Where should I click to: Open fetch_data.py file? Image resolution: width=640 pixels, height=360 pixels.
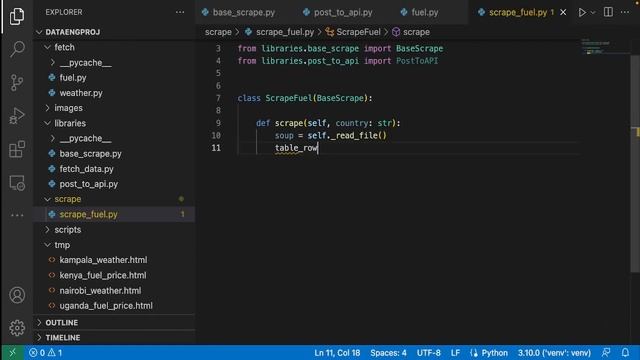click(86, 169)
